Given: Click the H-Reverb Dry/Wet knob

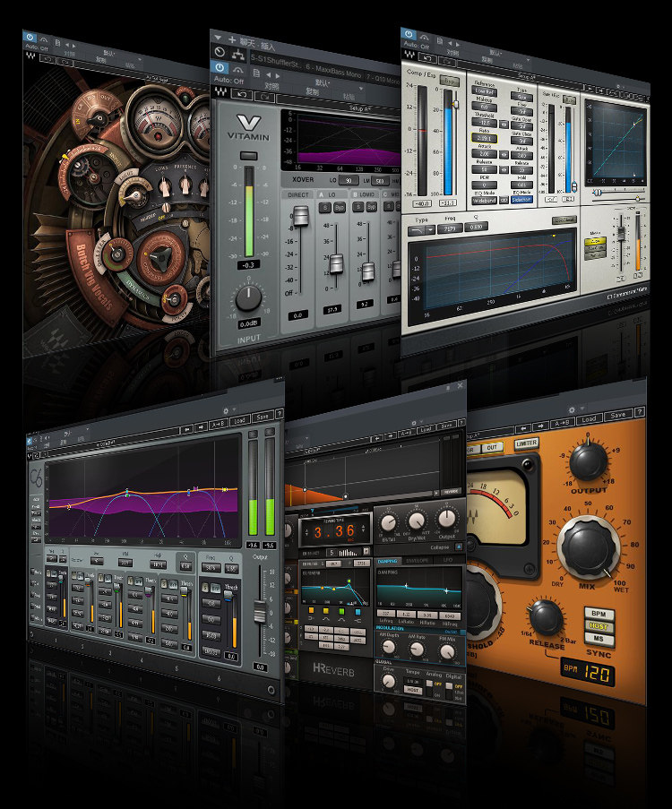Looking at the screenshot, I should [x=416, y=521].
